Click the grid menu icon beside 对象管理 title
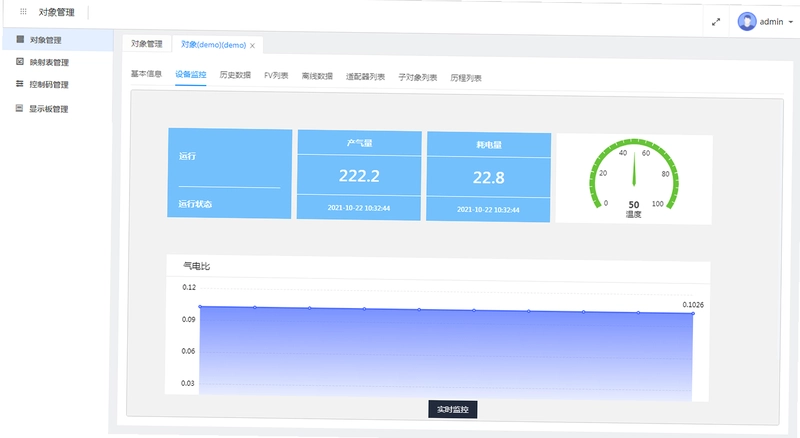 point(23,11)
